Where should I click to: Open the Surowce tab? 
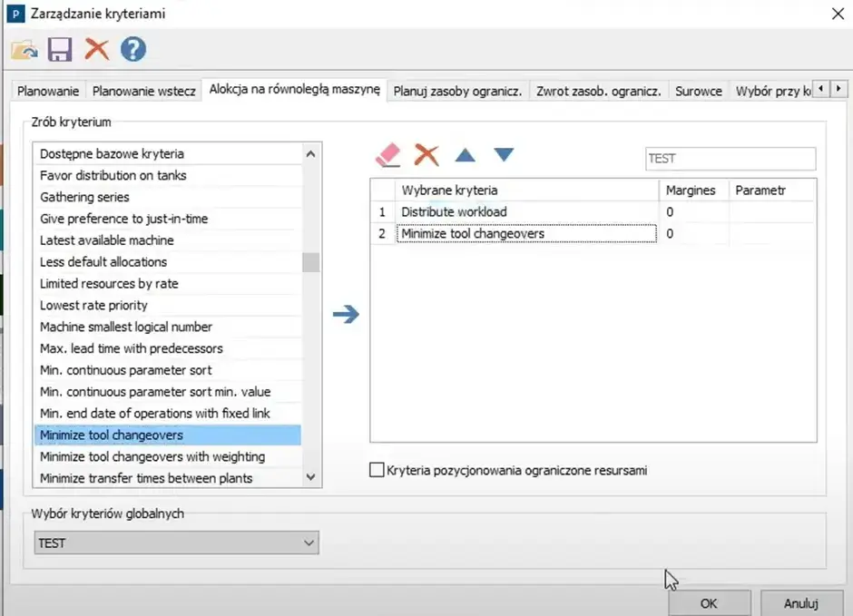pos(698,91)
